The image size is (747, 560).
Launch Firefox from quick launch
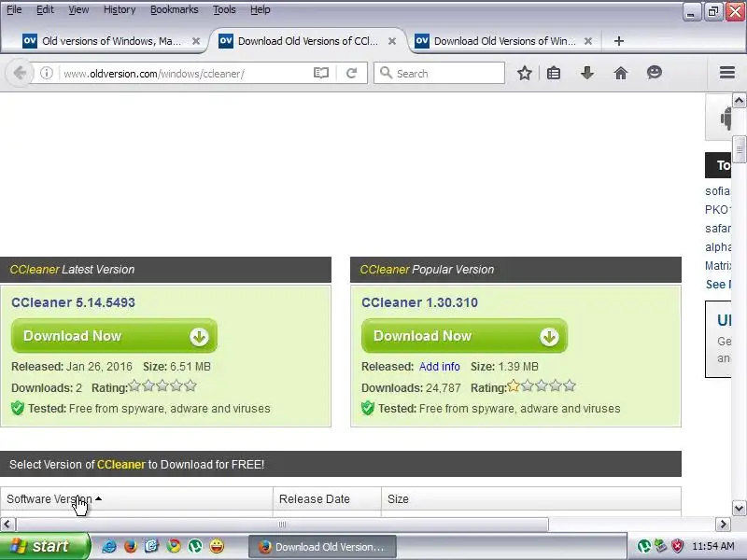point(130,546)
